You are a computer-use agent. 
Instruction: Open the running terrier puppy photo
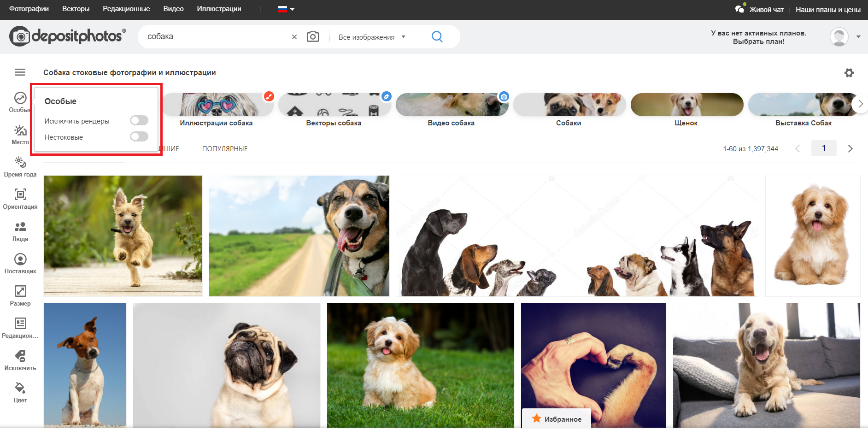(x=123, y=236)
